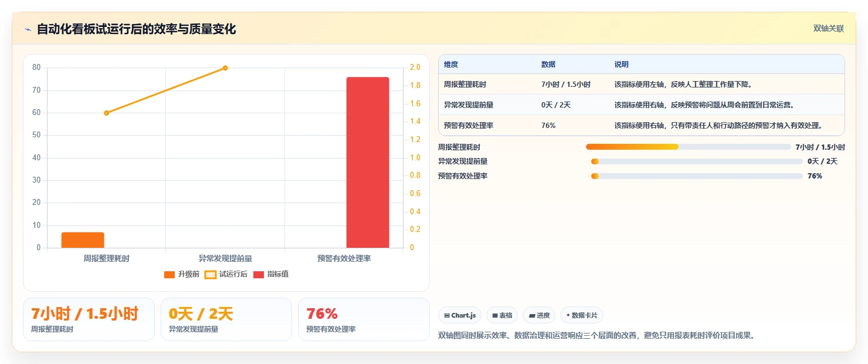Click the lightning icon beside the title

click(x=28, y=29)
